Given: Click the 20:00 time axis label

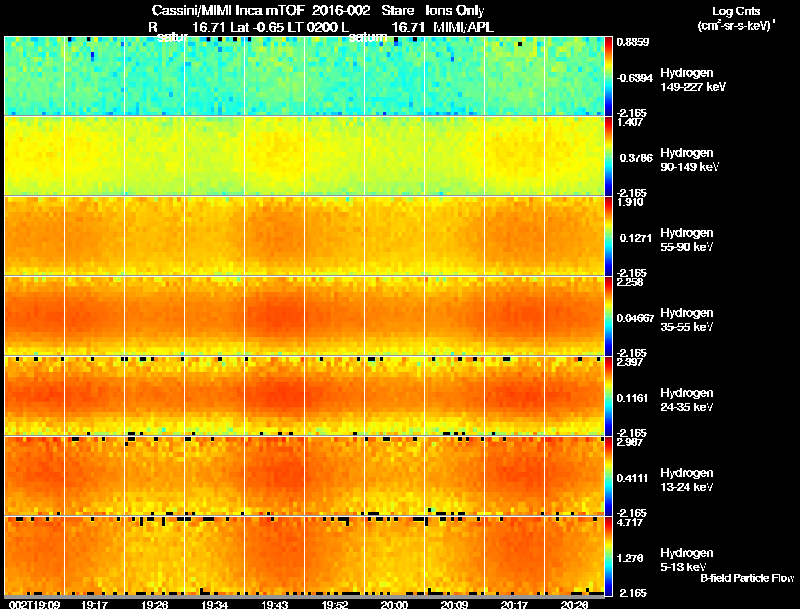Looking at the screenshot, I should pyautogui.click(x=394, y=605).
